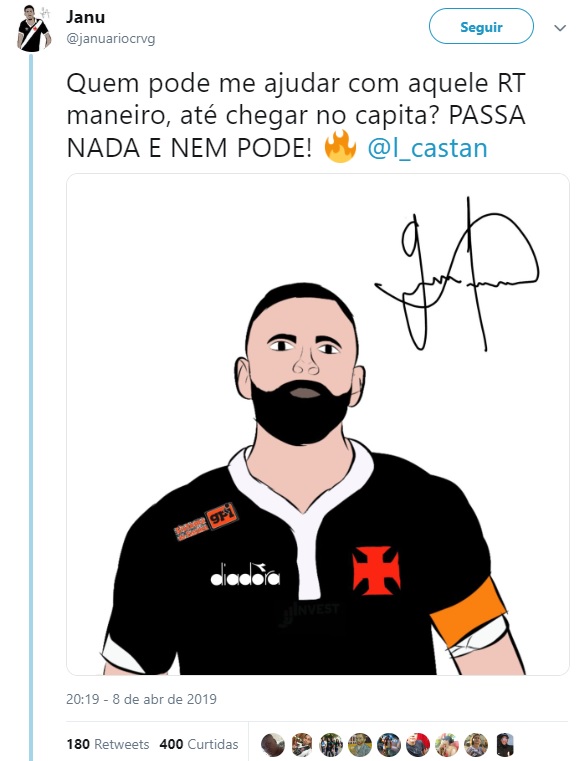
Task: Open the liker avatar with red background
Action: 418,744
